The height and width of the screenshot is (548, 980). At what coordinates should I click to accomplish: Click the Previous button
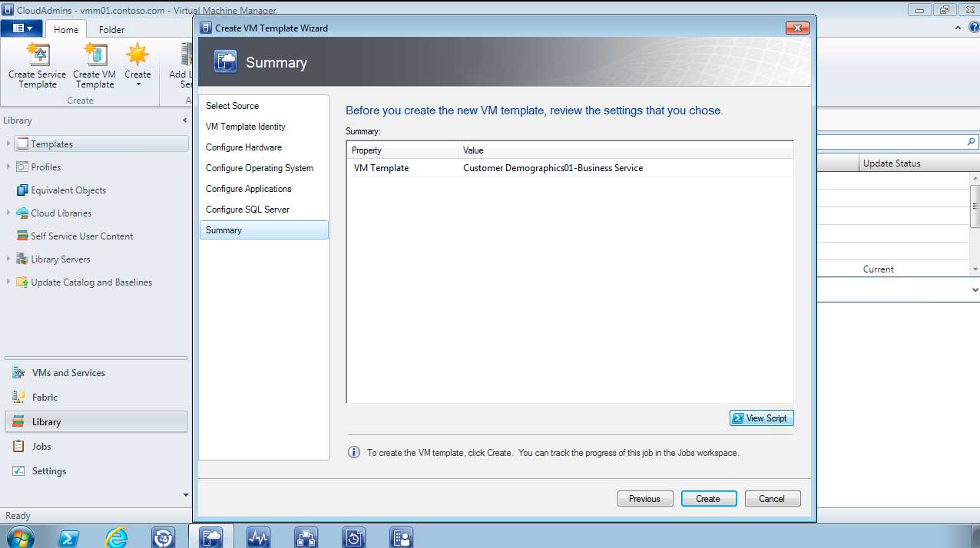click(x=645, y=499)
